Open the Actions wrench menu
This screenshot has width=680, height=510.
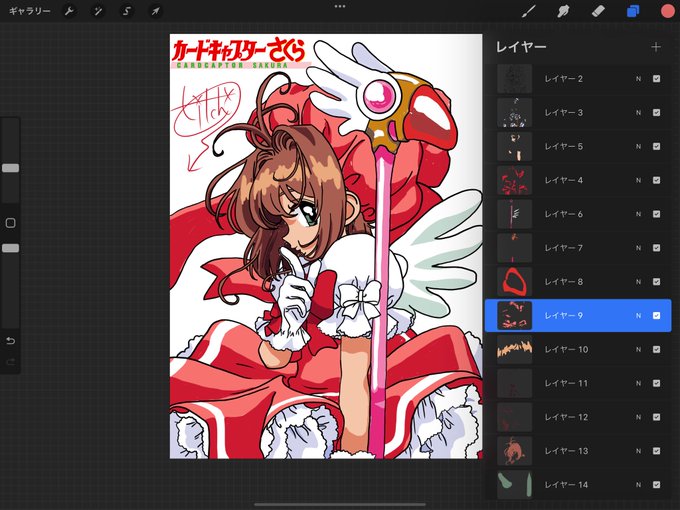69,11
